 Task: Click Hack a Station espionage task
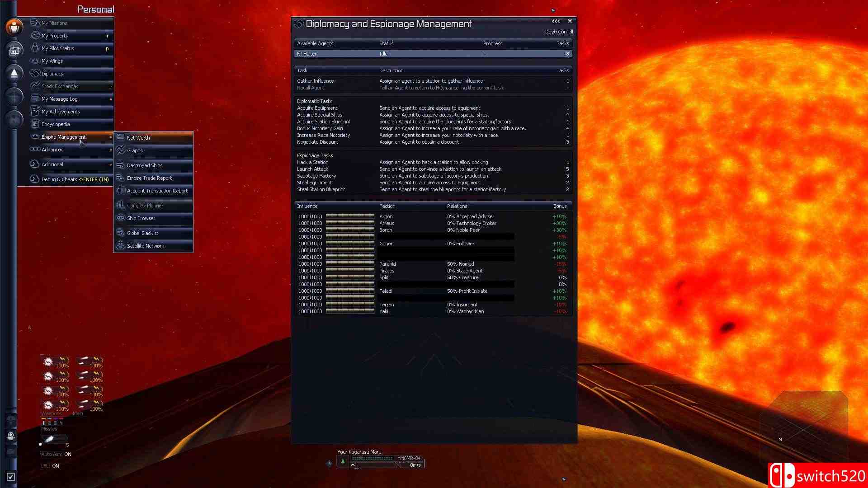click(313, 161)
